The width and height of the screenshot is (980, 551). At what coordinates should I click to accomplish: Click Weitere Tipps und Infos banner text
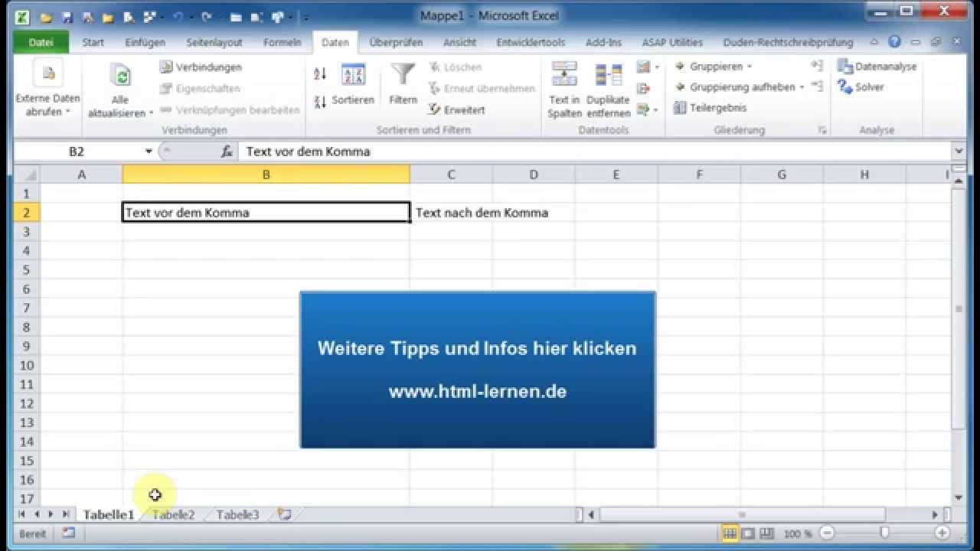tap(477, 348)
